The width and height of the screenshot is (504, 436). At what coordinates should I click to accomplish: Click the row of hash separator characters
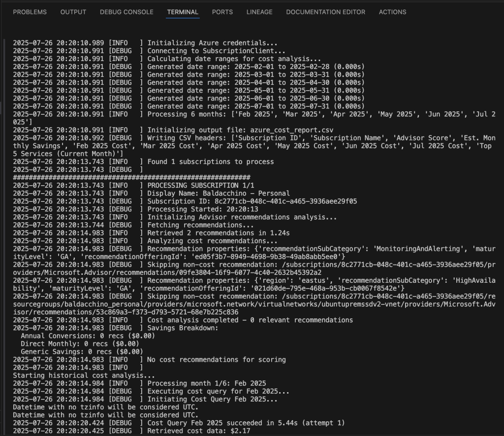tap(131, 177)
